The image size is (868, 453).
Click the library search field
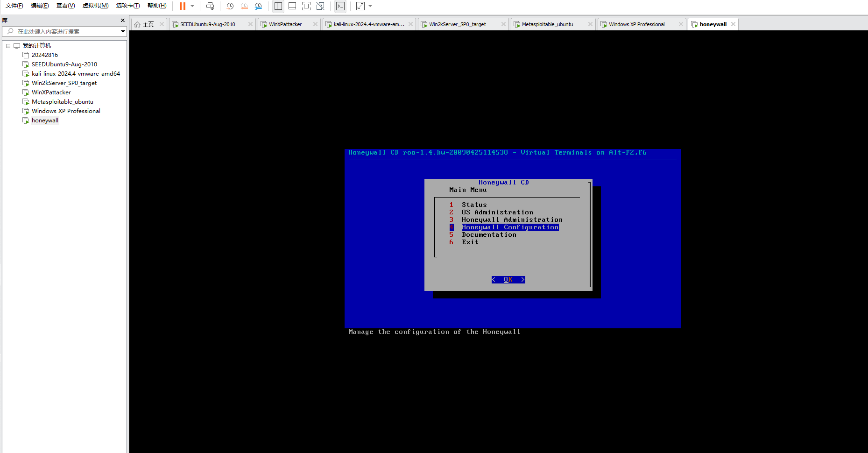point(64,31)
